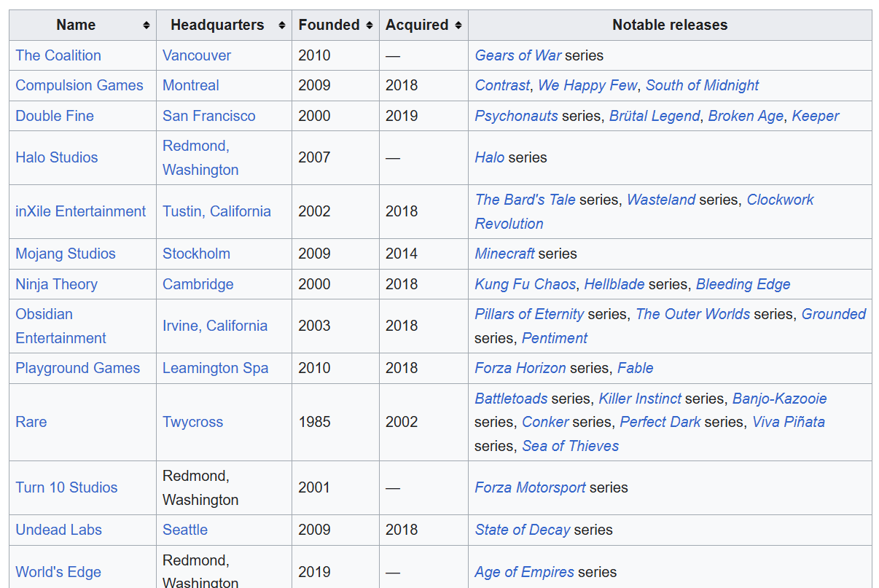This screenshot has height=588, width=879.
Task: Open the Conker link
Action: [x=545, y=422]
